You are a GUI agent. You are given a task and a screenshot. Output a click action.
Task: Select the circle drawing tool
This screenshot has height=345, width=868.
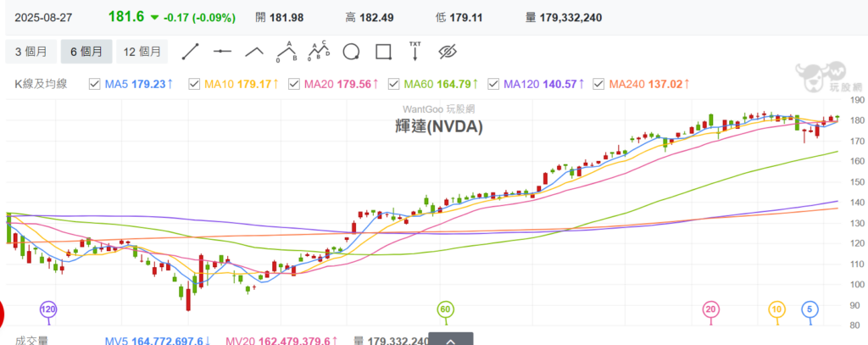point(351,52)
